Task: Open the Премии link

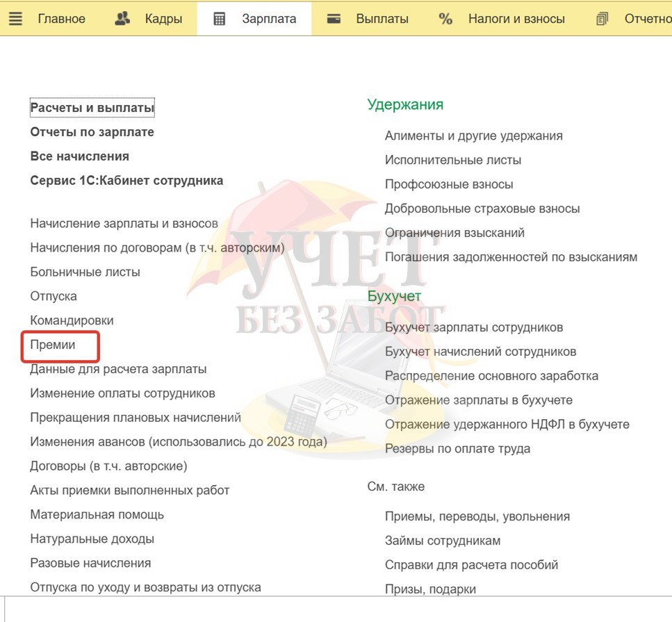Action: click(53, 345)
